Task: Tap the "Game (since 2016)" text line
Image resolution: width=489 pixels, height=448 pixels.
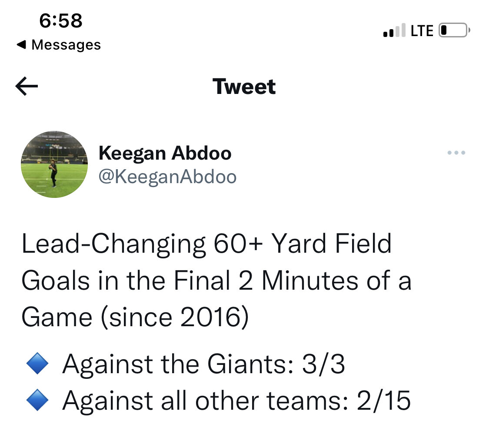Action: [x=135, y=318]
